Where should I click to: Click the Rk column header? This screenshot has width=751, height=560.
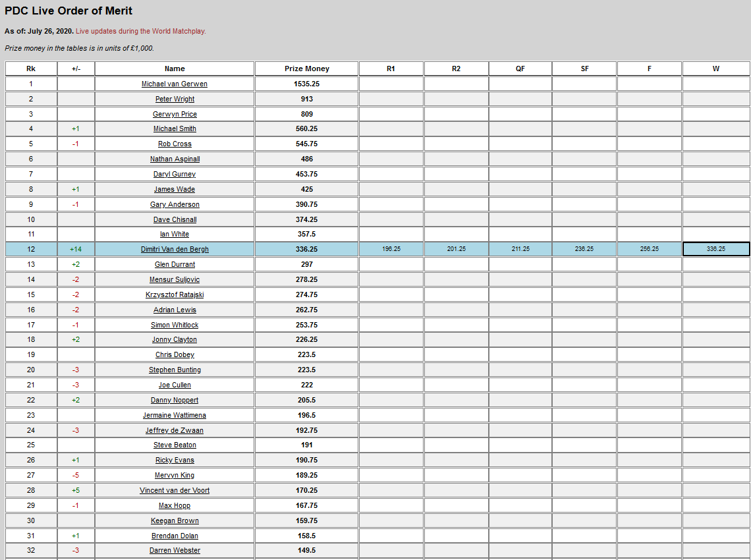pyautogui.click(x=31, y=69)
